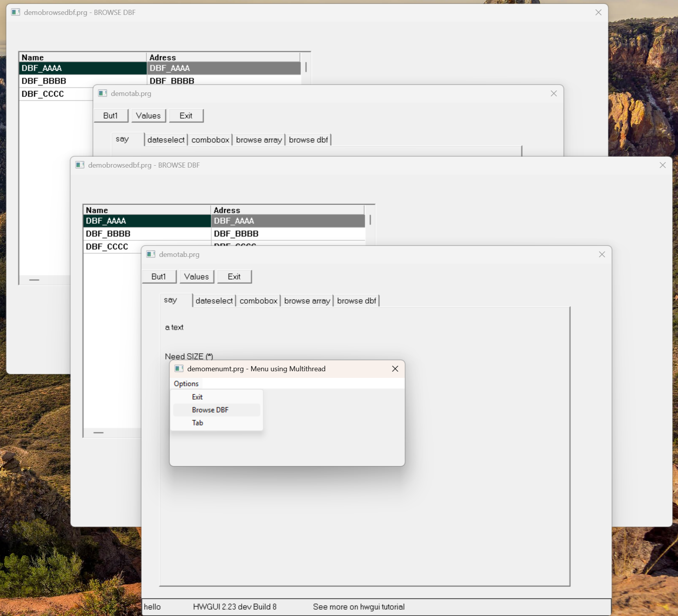Switch to dateselect tab in front demotab window
Image resolution: width=678 pixels, height=616 pixels.
pos(214,301)
